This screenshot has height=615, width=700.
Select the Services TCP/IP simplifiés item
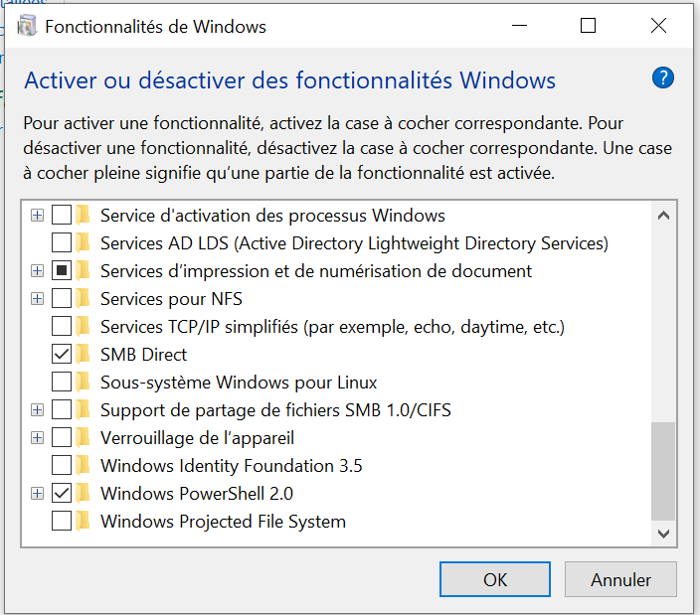coord(332,327)
